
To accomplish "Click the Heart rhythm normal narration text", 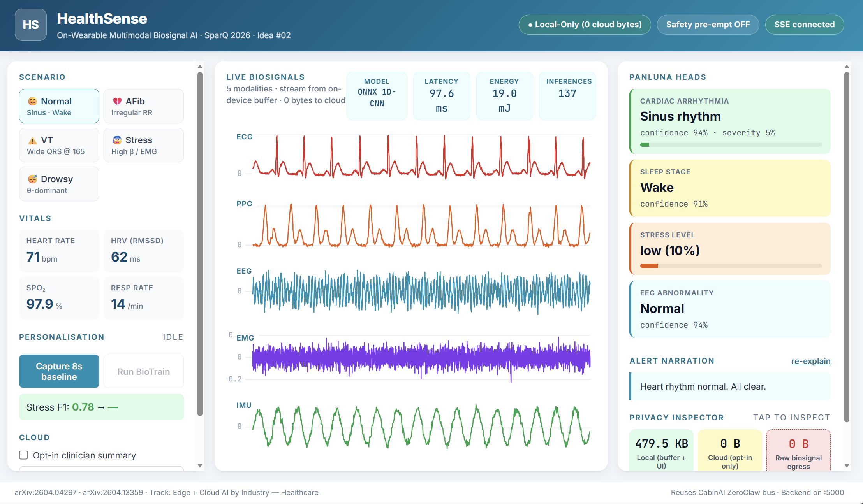I will coord(703,386).
